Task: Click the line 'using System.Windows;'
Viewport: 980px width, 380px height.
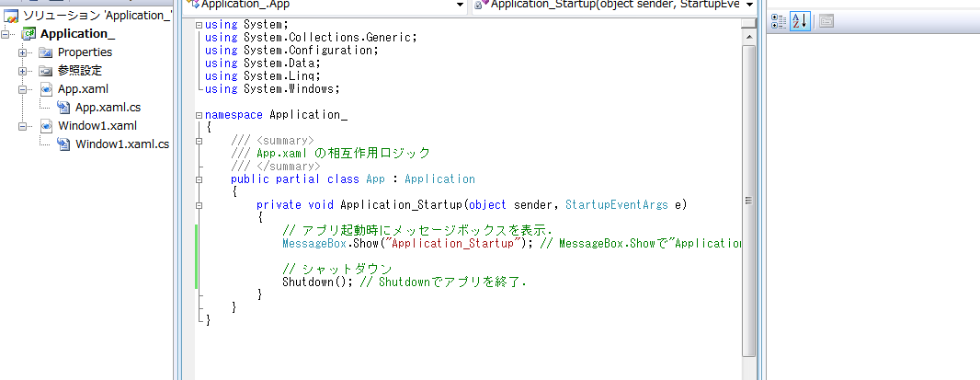Action: [x=272, y=89]
